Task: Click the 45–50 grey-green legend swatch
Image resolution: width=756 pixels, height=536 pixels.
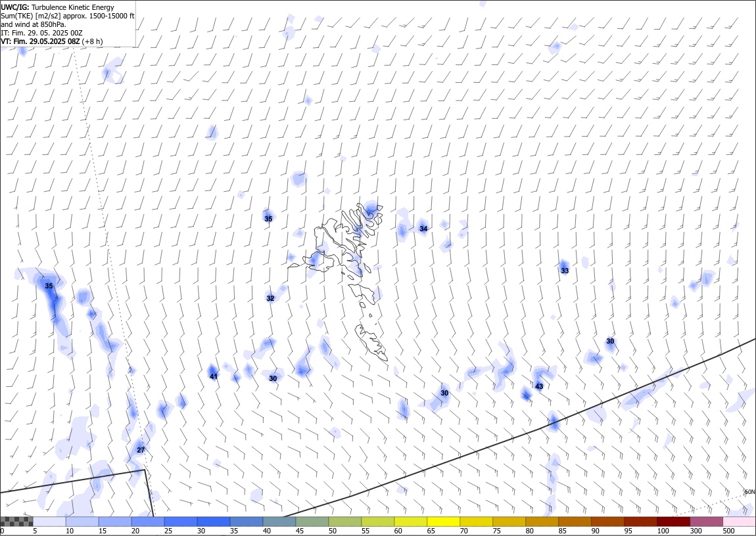Action: click(312, 522)
